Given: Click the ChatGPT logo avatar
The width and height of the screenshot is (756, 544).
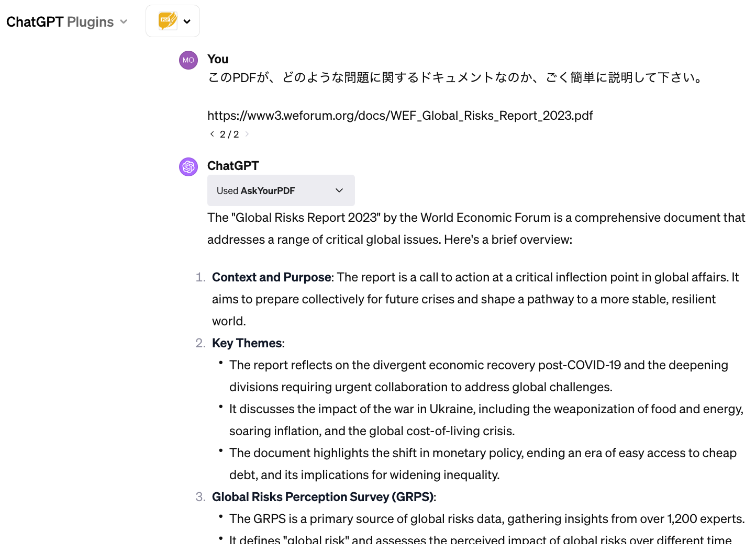Looking at the screenshot, I should [188, 167].
